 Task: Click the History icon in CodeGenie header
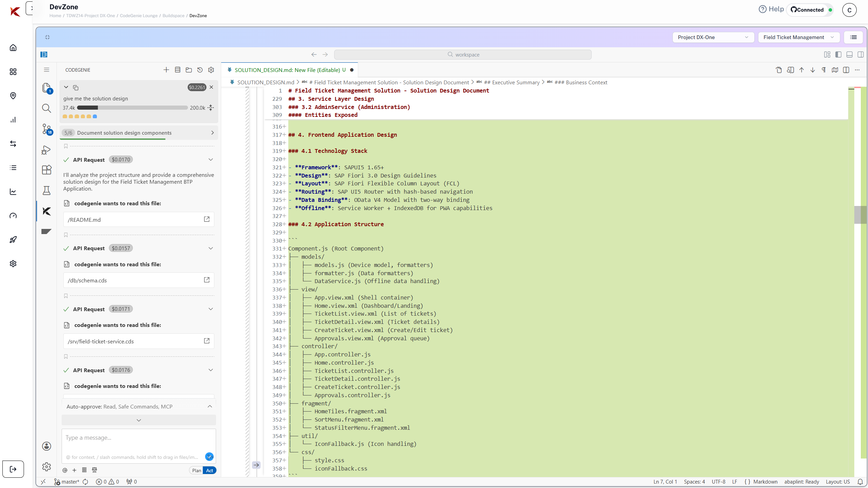[200, 70]
